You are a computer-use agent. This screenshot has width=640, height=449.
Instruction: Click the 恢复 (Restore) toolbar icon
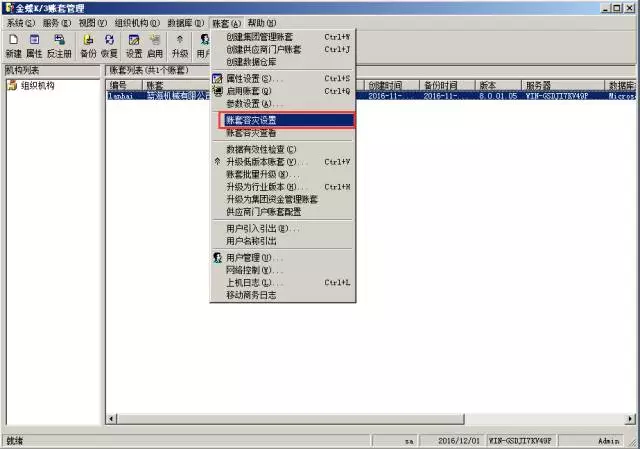click(x=109, y=45)
